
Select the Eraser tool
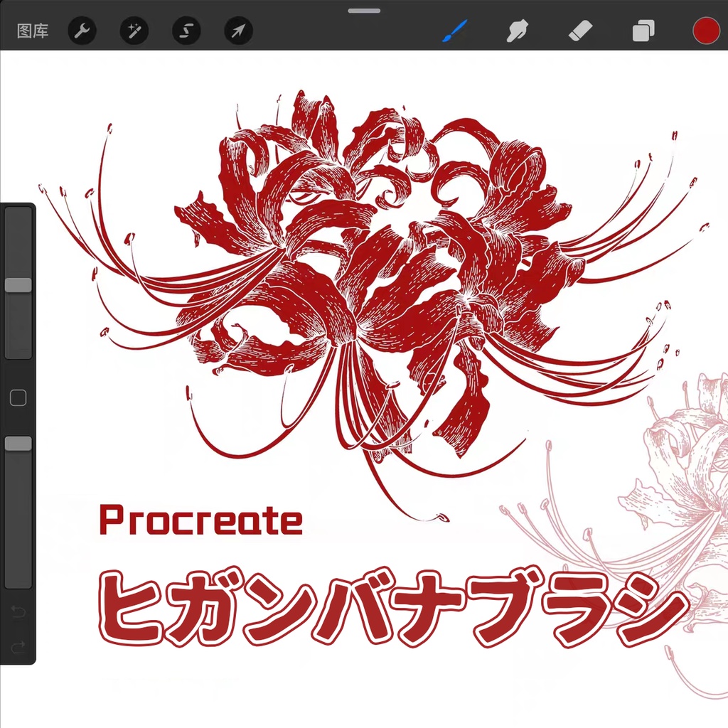pyautogui.click(x=580, y=31)
